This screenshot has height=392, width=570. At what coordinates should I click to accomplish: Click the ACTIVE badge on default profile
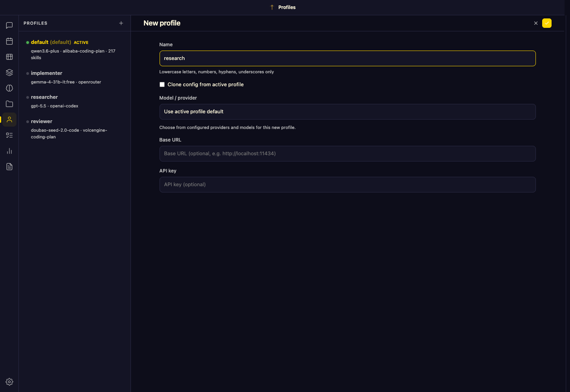click(x=81, y=42)
